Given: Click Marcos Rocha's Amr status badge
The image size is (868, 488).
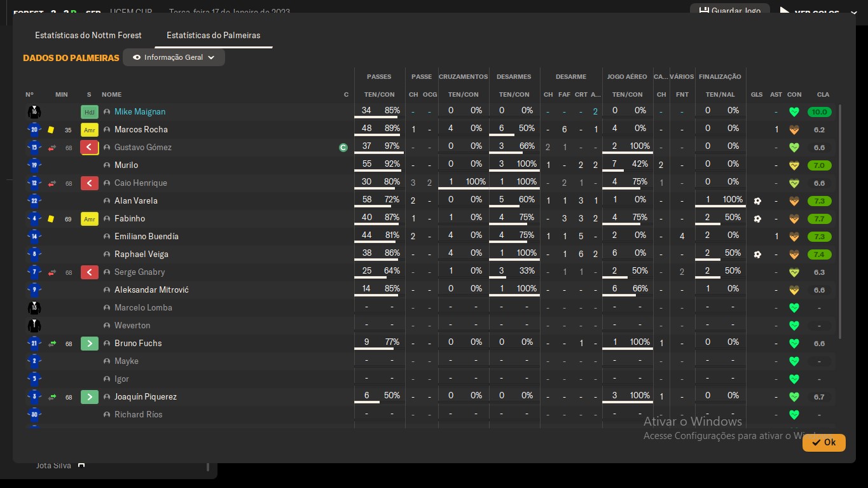Looking at the screenshot, I should point(90,130).
